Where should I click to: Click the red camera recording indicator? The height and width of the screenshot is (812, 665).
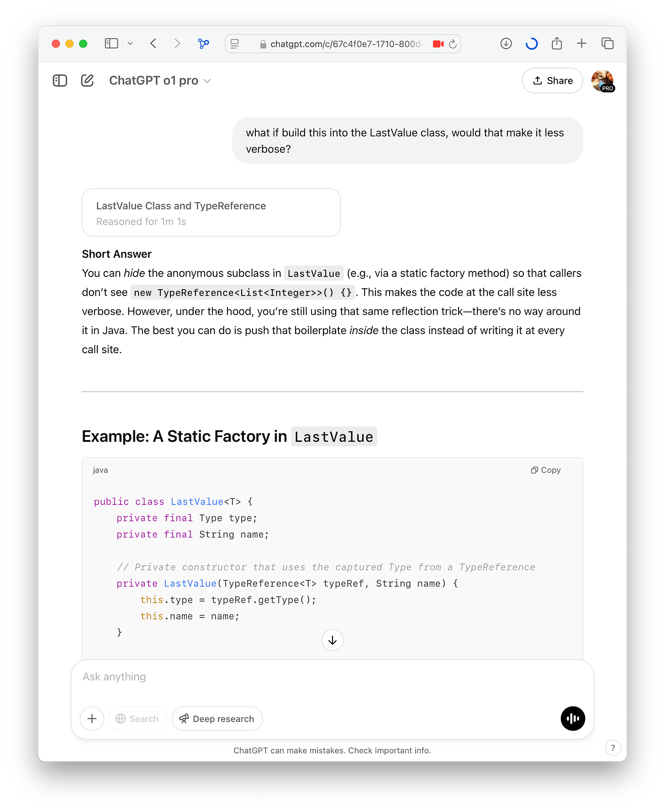click(x=438, y=44)
